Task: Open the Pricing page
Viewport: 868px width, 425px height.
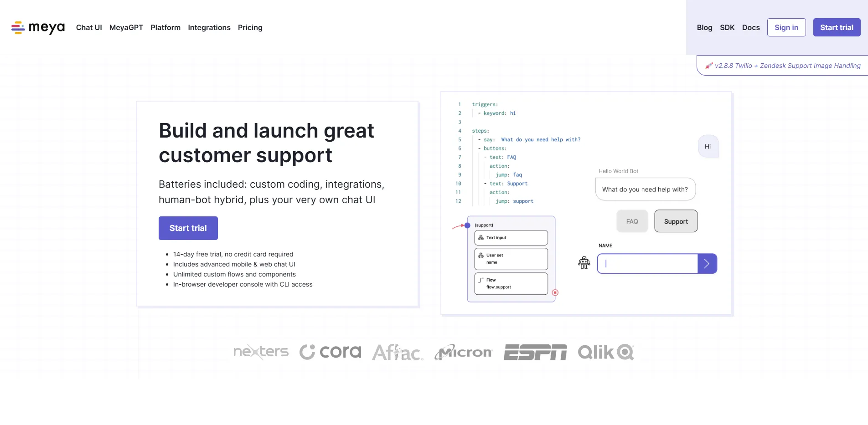Action: (250, 27)
